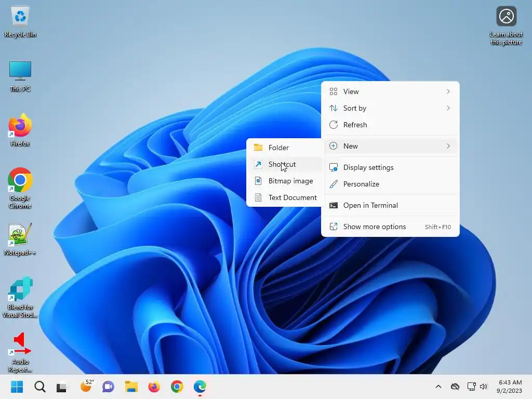This screenshot has height=399, width=532.
Task: Expand the Sort by submenu
Action: [390, 108]
